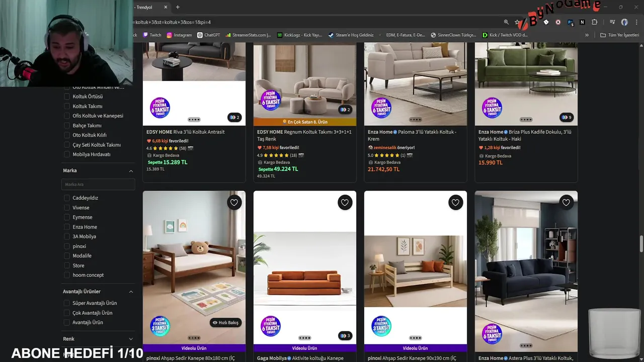The height and width of the screenshot is (362, 644).
Task: Collapse the Marka filter section
Action: tap(131, 171)
